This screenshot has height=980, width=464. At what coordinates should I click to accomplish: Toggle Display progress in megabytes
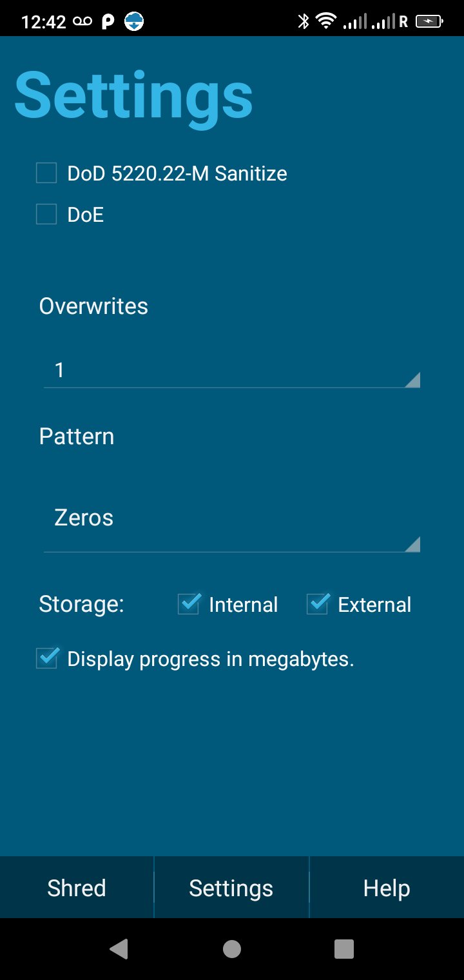click(x=47, y=659)
